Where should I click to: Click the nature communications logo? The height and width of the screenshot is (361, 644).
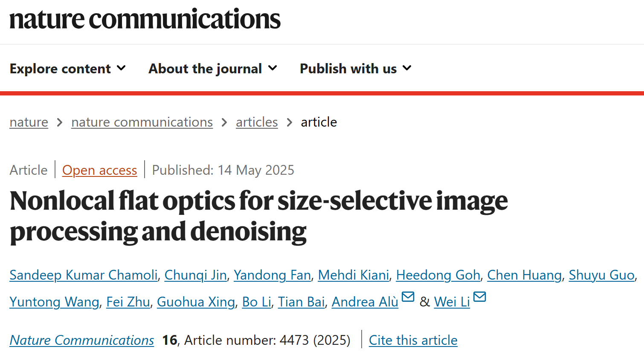(x=145, y=19)
